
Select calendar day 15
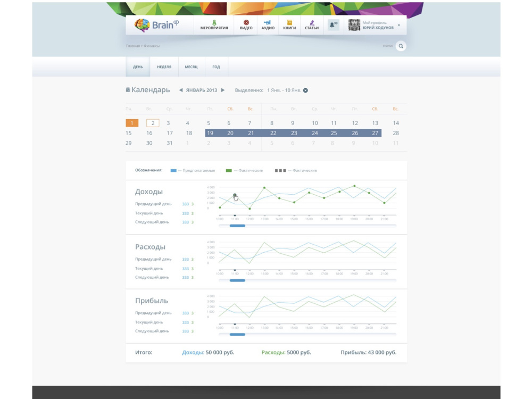click(x=129, y=133)
